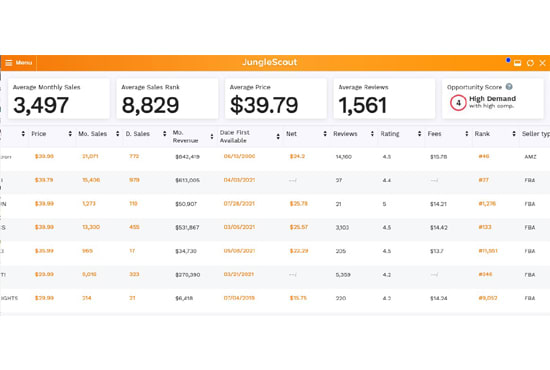Click the date cell 07/28/2021
This screenshot has width=550, height=370.
(239, 203)
